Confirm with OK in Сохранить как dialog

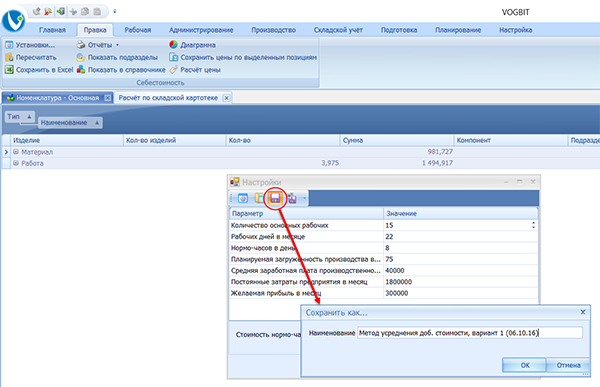click(x=525, y=365)
